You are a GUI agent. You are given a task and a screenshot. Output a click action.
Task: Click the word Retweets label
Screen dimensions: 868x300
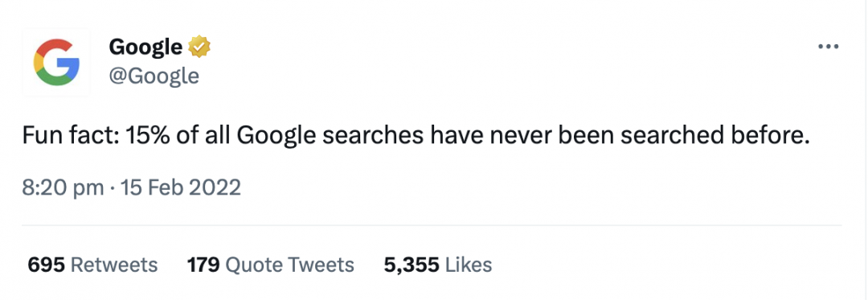(114, 265)
